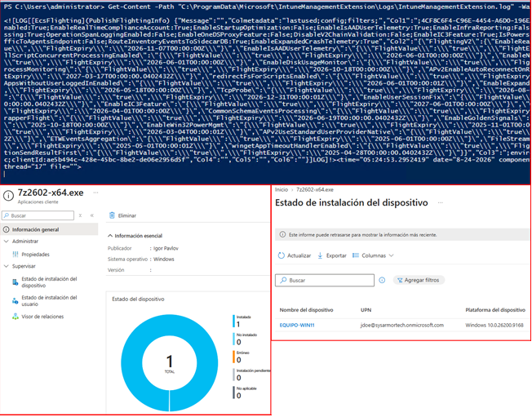The image size is (532, 417).
Task: Collapse the Supervisar section
Action: click(6, 266)
